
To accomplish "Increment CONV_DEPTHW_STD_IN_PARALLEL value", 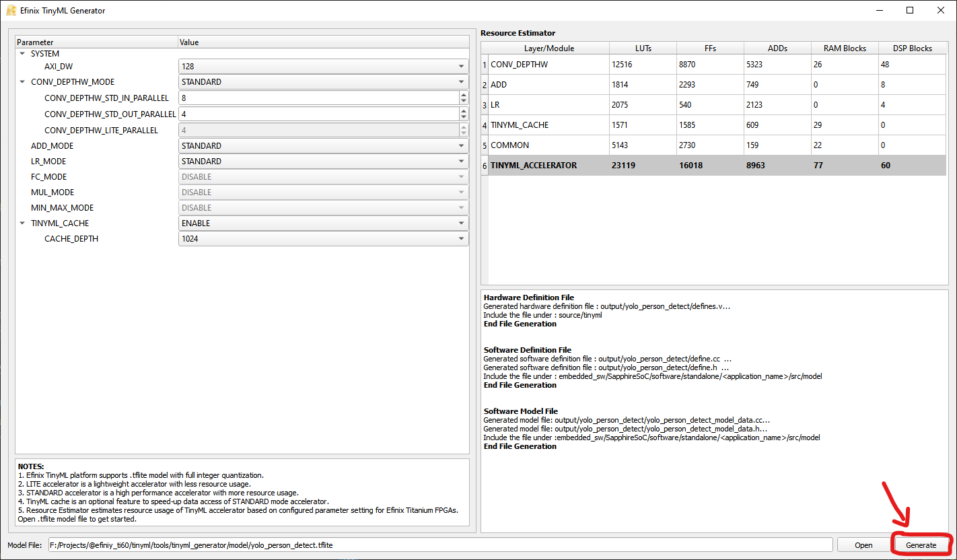I will click(463, 94).
